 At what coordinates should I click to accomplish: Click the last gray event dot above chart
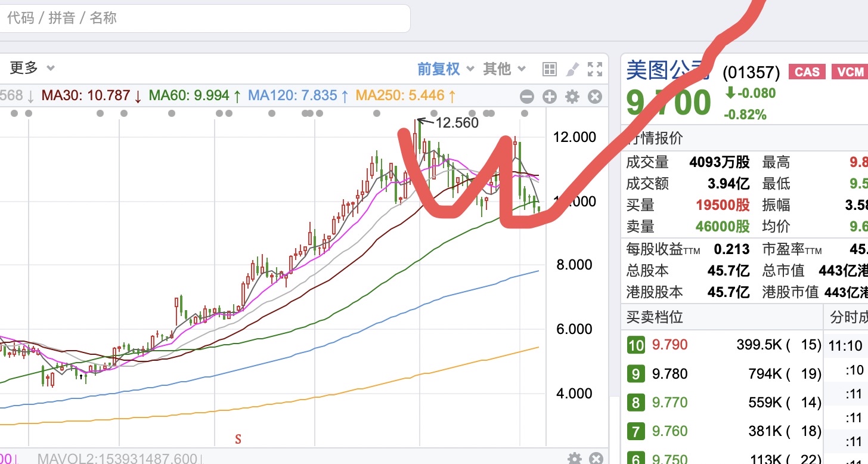tap(525, 113)
